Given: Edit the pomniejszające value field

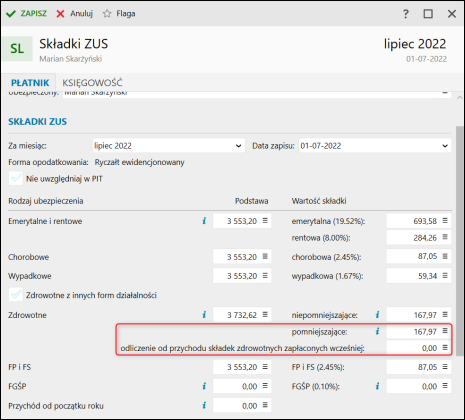Looking at the screenshot, I should click(x=419, y=331).
